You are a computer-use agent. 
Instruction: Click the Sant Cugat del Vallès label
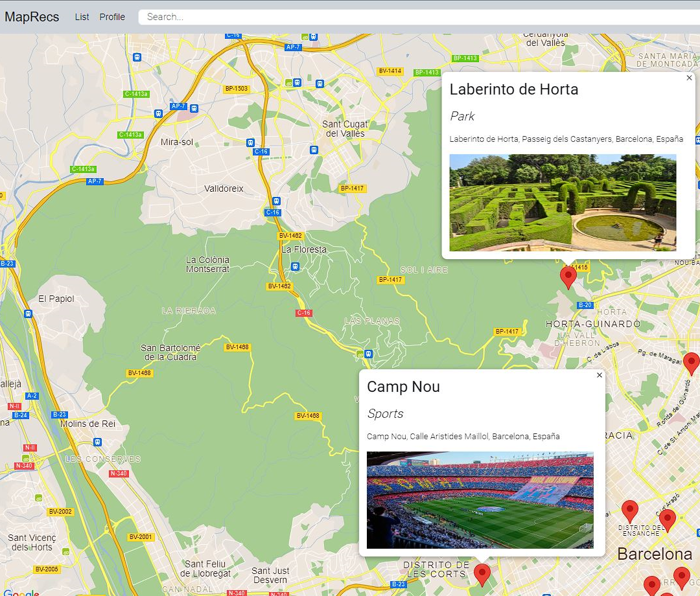345,128
